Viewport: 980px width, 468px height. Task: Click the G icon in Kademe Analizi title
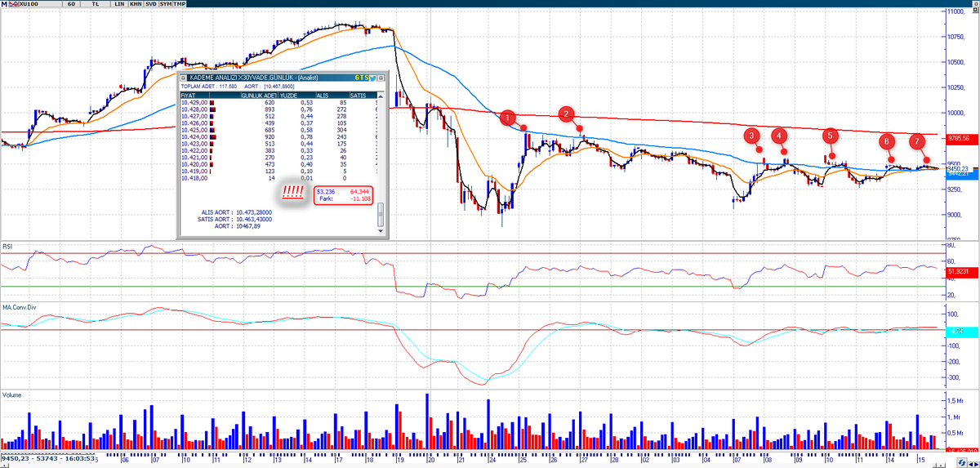click(357, 78)
